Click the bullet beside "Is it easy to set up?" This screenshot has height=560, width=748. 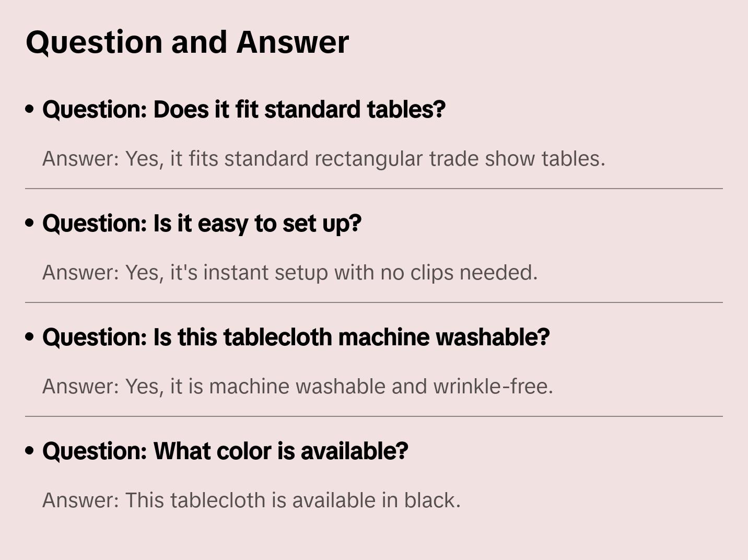click(x=30, y=223)
